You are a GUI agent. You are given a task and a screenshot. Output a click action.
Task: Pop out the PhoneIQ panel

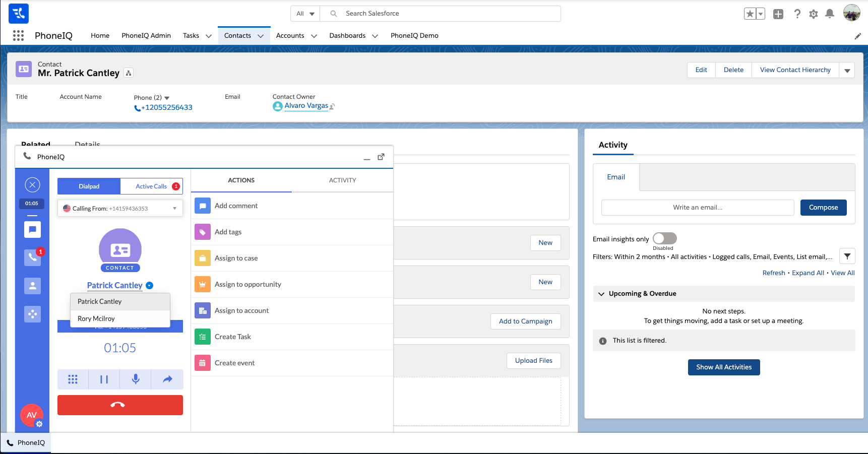pyautogui.click(x=381, y=157)
